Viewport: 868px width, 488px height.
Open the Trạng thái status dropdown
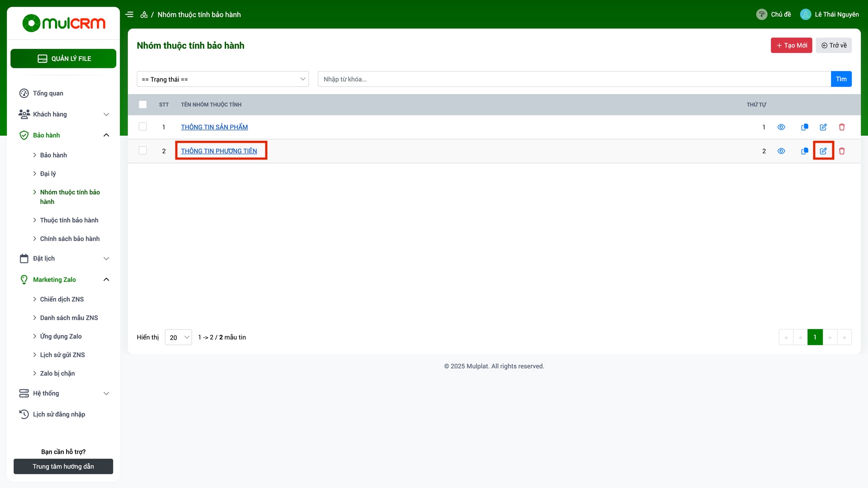pos(223,79)
